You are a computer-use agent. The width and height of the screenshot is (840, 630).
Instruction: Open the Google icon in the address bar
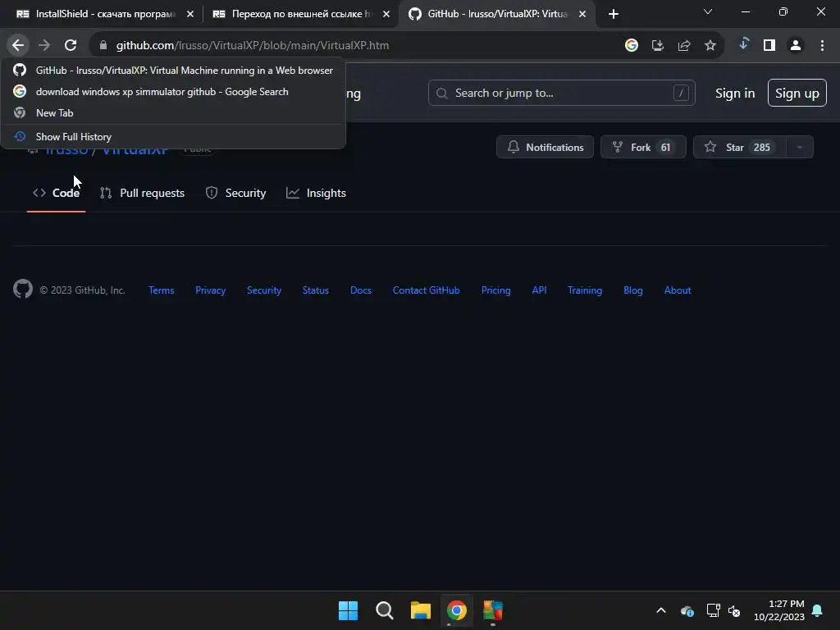coord(632,46)
